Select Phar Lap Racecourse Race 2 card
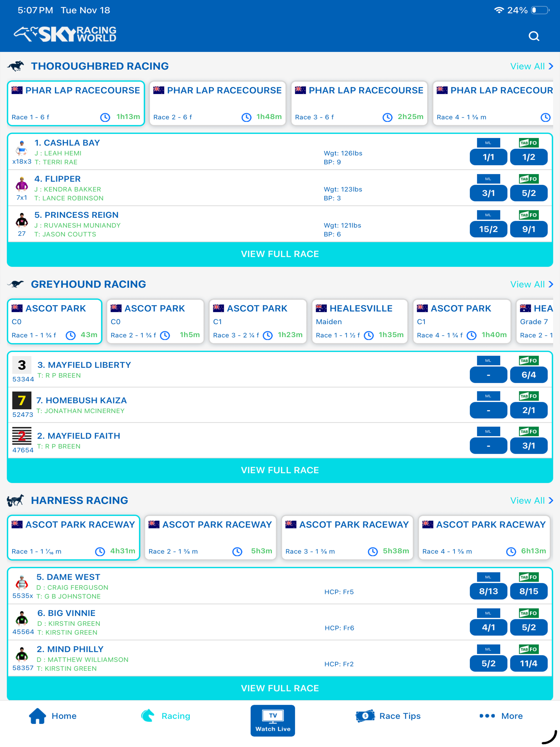 click(218, 103)
